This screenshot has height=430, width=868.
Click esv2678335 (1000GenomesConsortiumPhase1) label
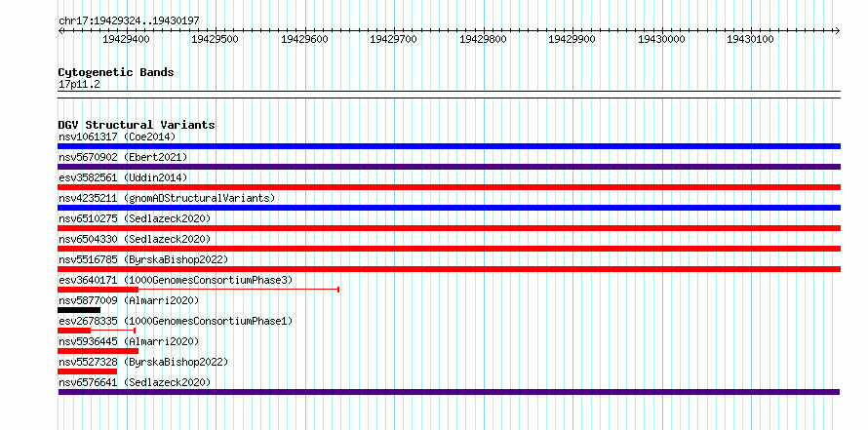pyautogui.click(x=176, y=321)
